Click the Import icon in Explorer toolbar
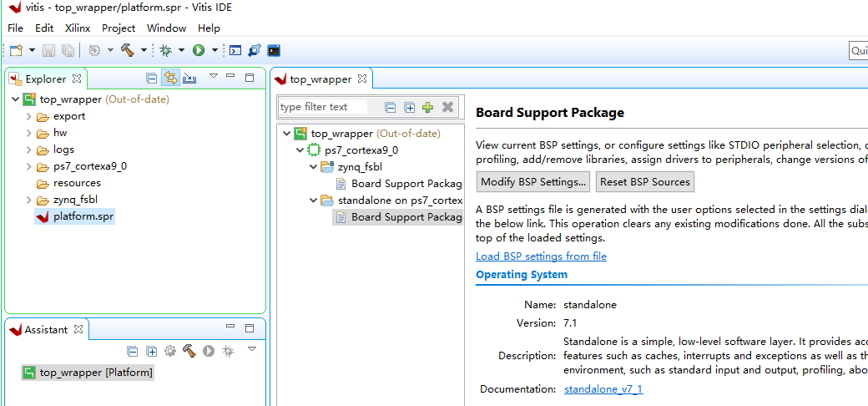 click(190, 78)
